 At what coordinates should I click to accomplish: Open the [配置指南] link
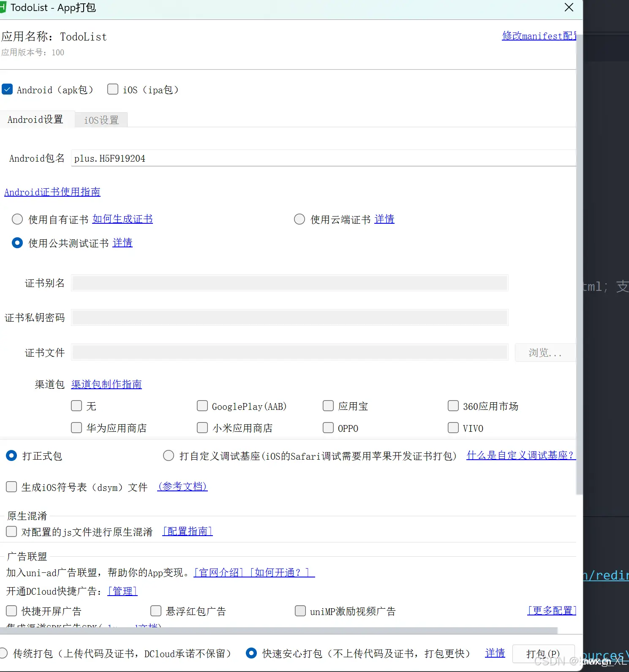pos(188,531)
